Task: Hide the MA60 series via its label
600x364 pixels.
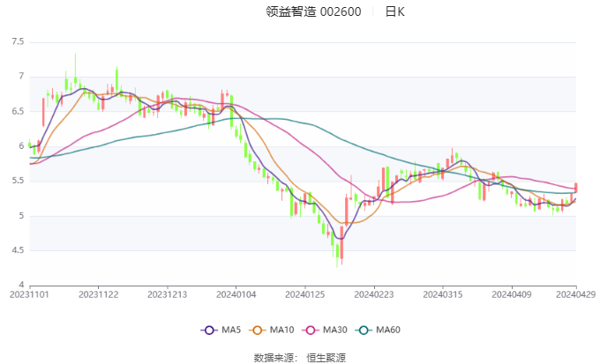Action: (x=388, y=331)
